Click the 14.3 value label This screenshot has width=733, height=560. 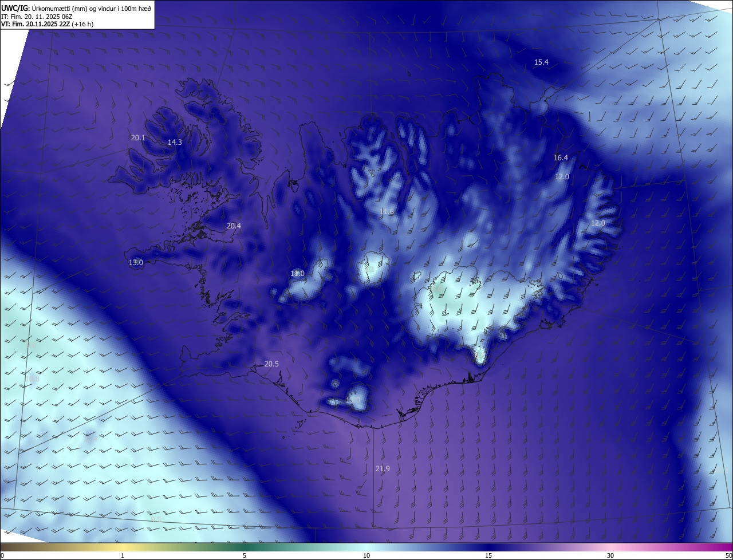[x=175, y=142]
